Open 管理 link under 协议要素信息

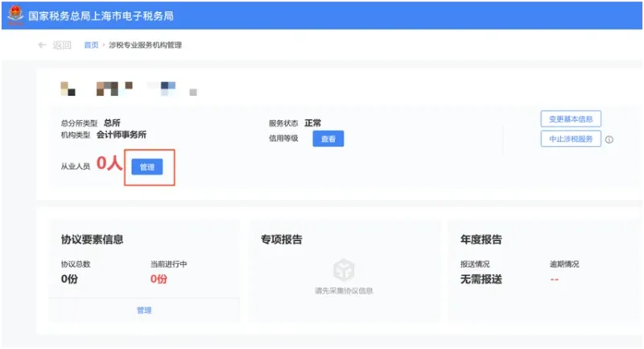[x=144, y=310]
